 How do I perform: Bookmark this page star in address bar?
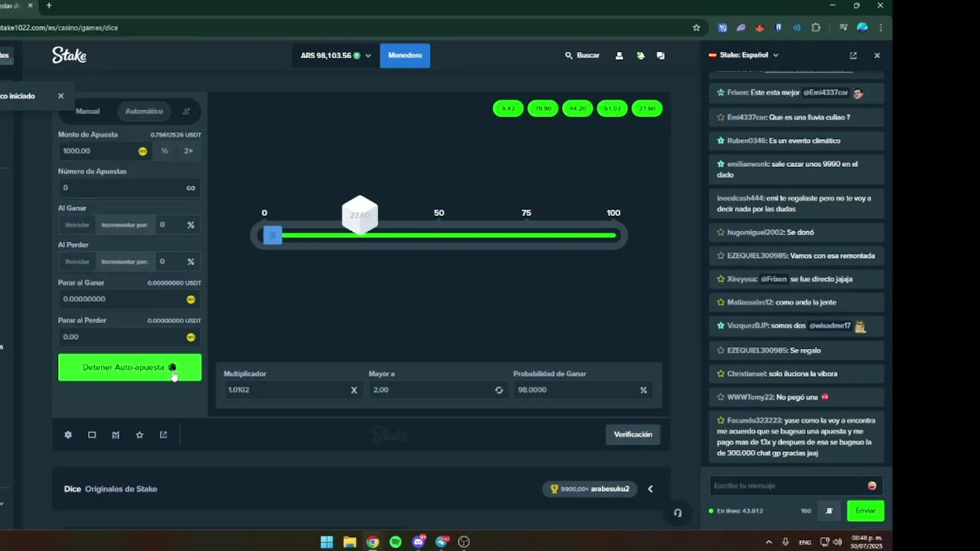click(x=696, y=28)
